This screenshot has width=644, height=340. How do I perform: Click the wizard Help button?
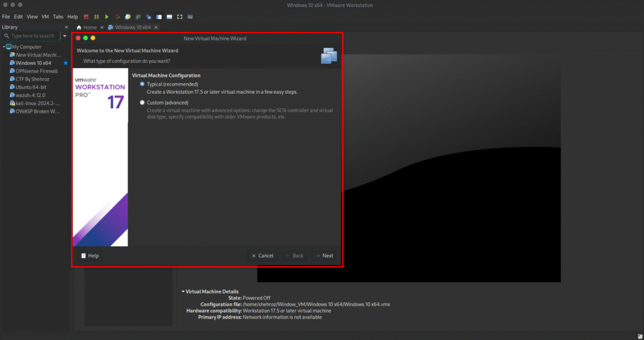90,256
